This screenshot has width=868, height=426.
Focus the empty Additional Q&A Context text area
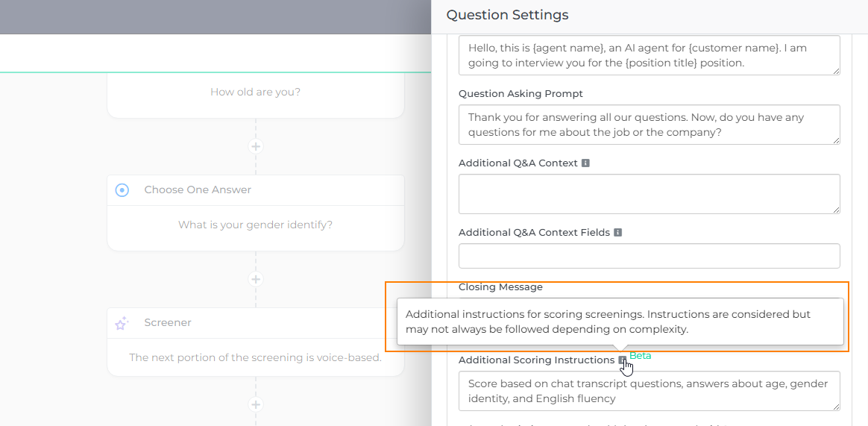coord(649,194)
